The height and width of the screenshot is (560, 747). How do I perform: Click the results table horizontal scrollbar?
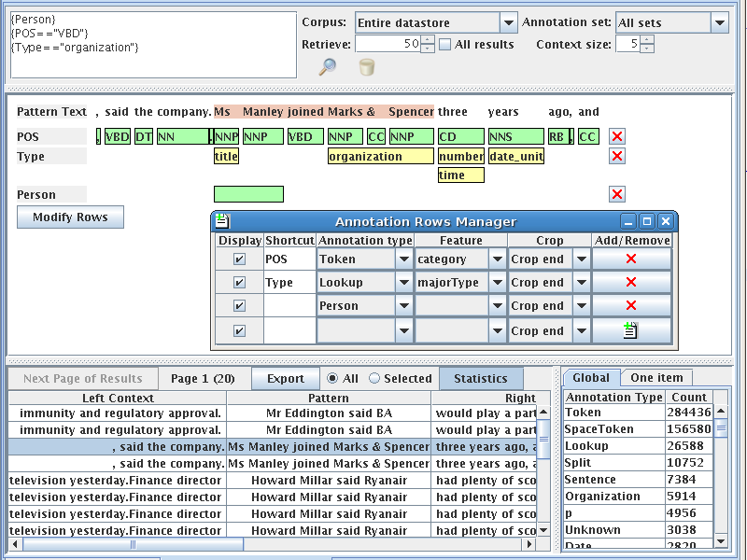(x=134, y=544)
